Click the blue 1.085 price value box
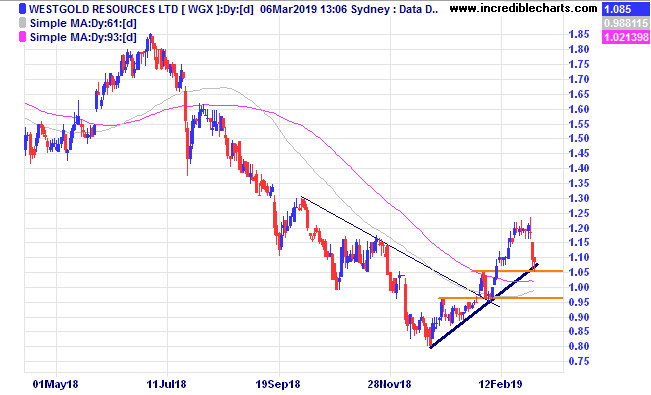The width and height of the screenshot is (651, 395). tap(625, 9)
